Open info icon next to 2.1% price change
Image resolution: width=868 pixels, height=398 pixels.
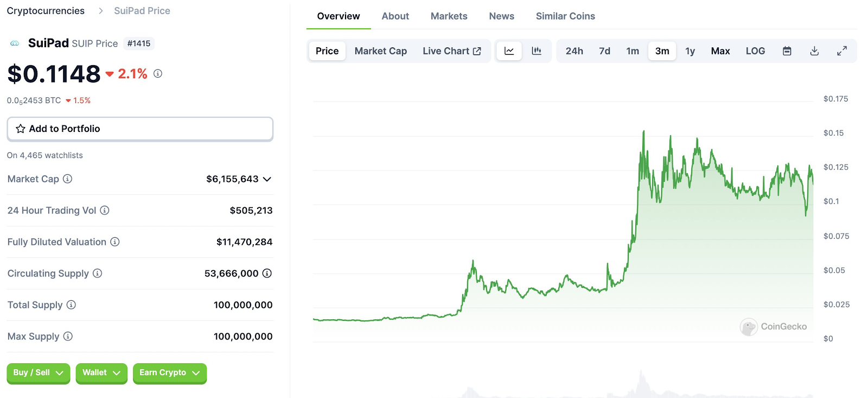click(158, 73)
